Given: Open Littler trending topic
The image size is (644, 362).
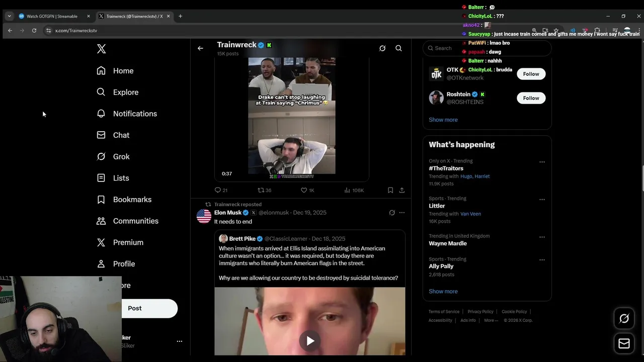Looking at the screenshot, I should (437, 206).
